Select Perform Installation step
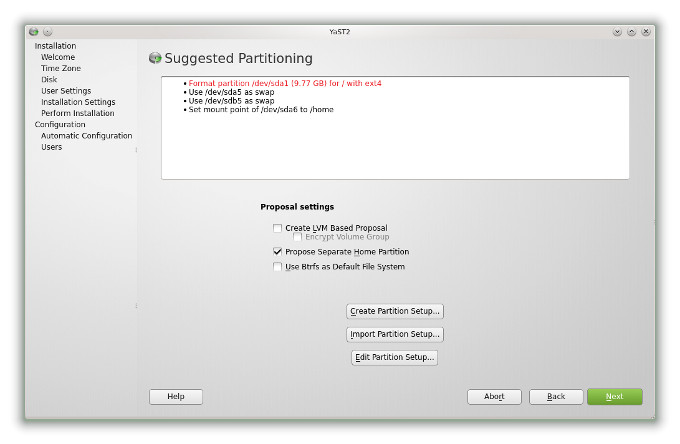The image size is (680, 444). tap(78, 114)
